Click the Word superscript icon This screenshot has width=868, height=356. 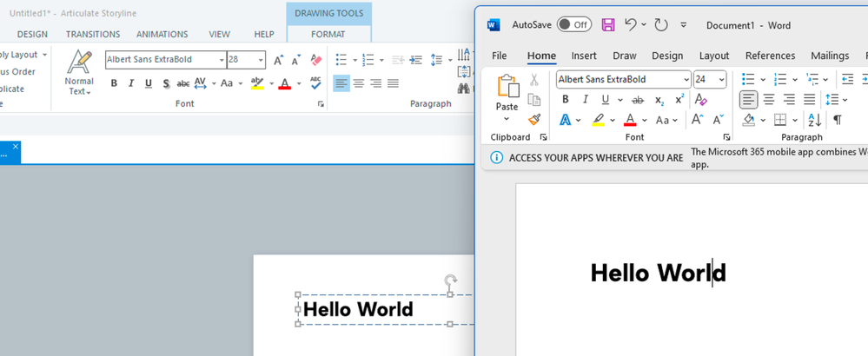point(679,100)
